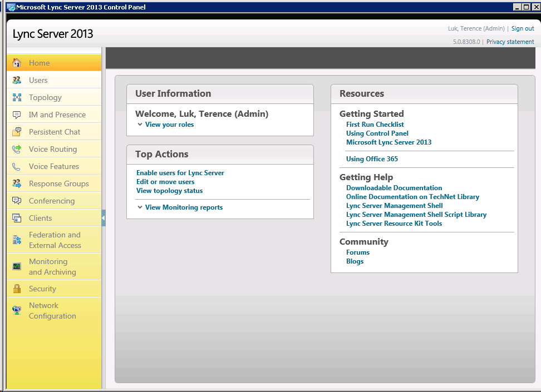Go to Federation and External Access
Image resolution: width=541 pixels, height=392 pixels.
(55, 240)
